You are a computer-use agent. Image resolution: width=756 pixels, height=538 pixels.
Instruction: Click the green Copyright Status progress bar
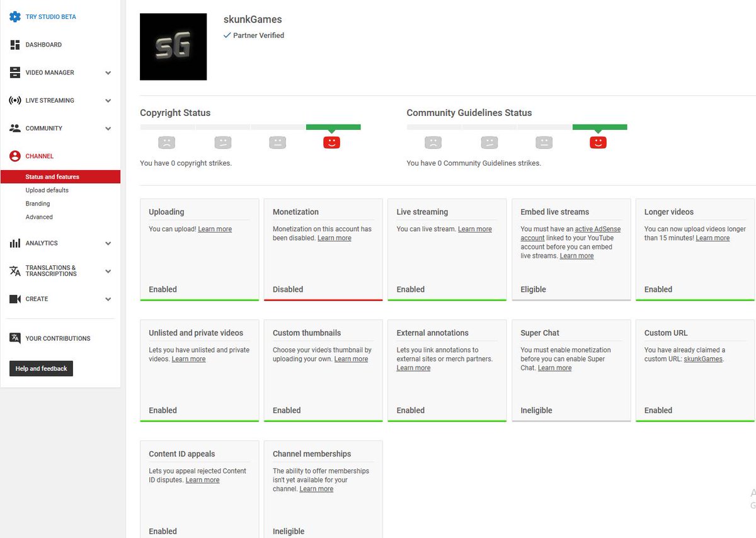(333, 127)
